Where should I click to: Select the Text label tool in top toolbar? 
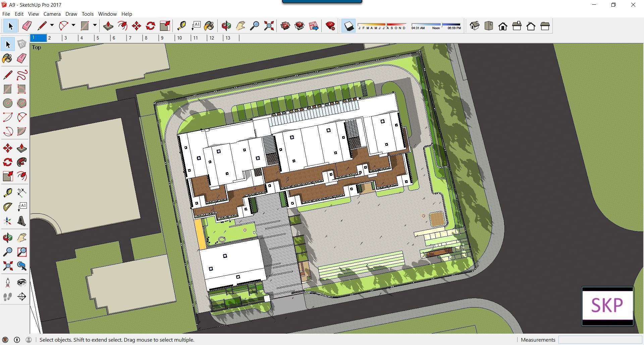[196, 26]
